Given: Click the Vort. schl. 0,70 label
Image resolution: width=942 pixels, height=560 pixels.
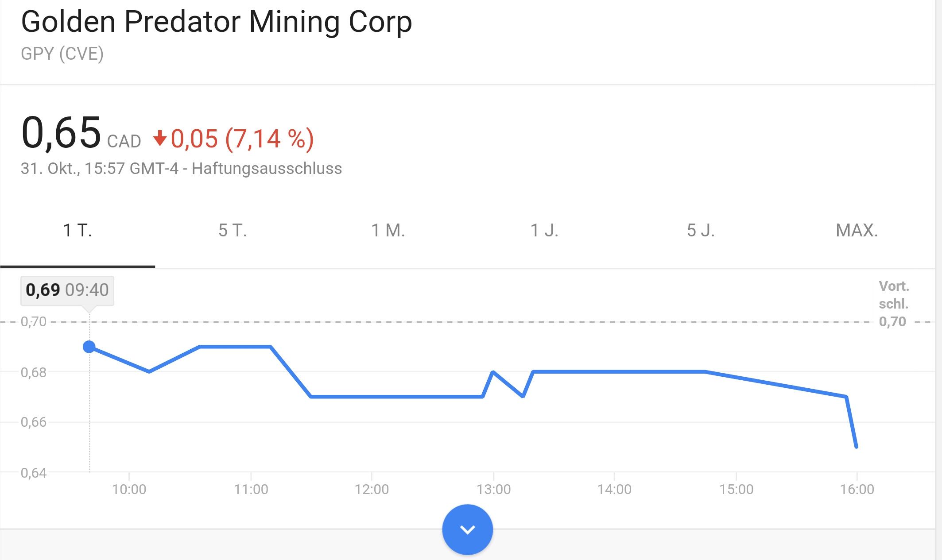Looking at the screenshot, I should coord(893,304).
